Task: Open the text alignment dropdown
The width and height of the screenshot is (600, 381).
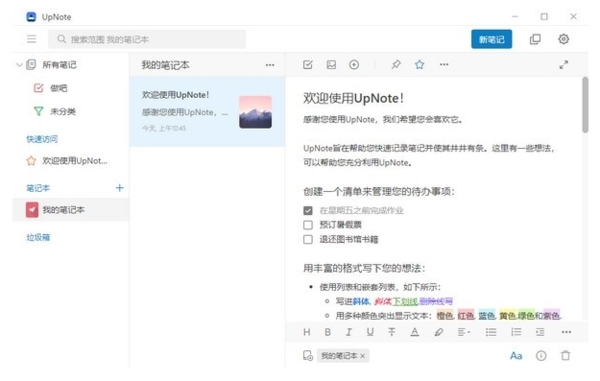Action: coord(464,332)
